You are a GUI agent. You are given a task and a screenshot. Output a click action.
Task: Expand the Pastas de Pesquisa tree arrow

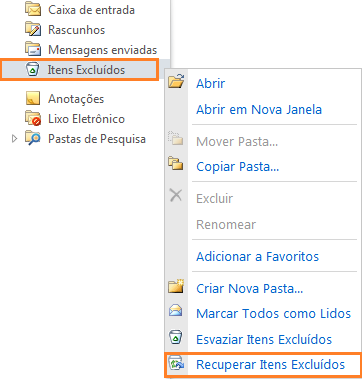coord(14,139)
